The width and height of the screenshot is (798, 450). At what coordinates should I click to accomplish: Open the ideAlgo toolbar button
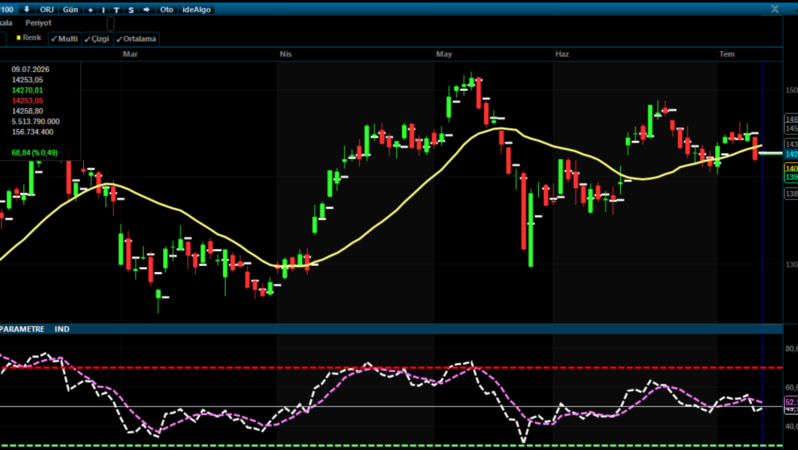point(196,10)
